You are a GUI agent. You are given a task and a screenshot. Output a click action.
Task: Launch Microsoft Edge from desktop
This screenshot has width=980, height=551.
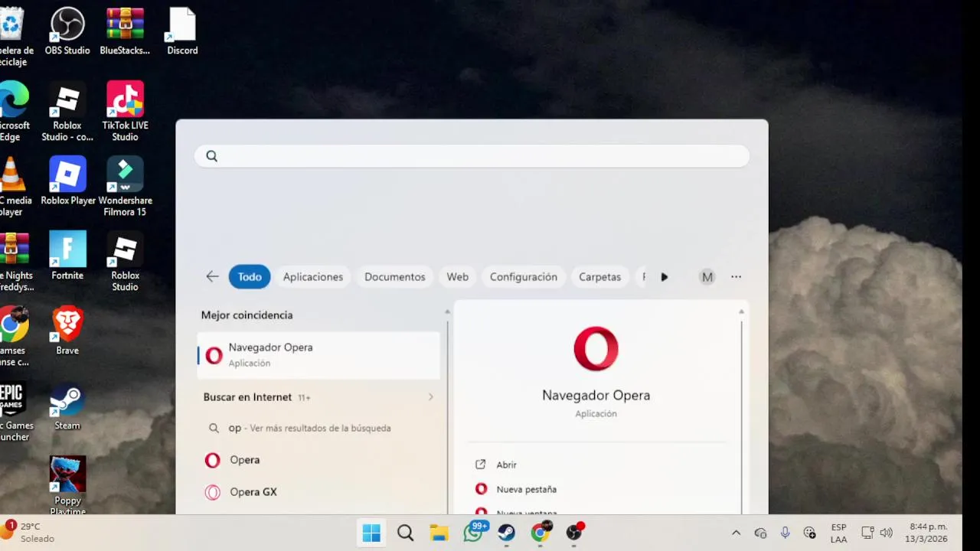click(x=12, y=112)
